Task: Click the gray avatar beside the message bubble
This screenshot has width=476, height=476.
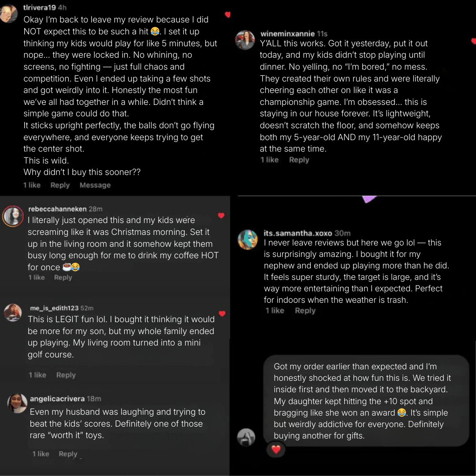Action: (246, 437)
